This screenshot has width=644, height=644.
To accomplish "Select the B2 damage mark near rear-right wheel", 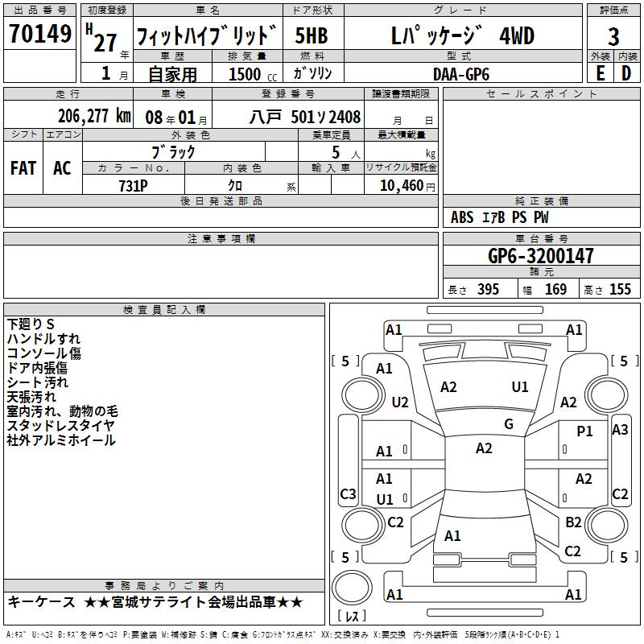I will tap(573, 522).
